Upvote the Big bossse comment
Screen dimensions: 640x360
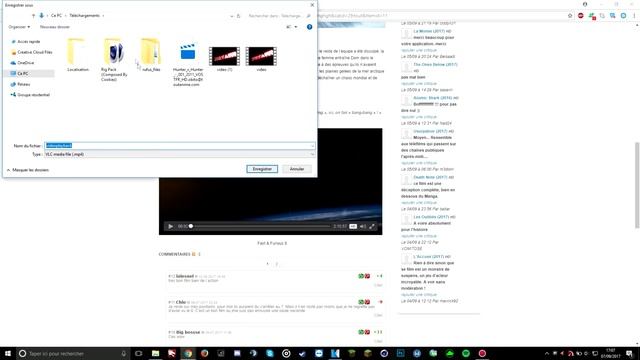point(361,332)
